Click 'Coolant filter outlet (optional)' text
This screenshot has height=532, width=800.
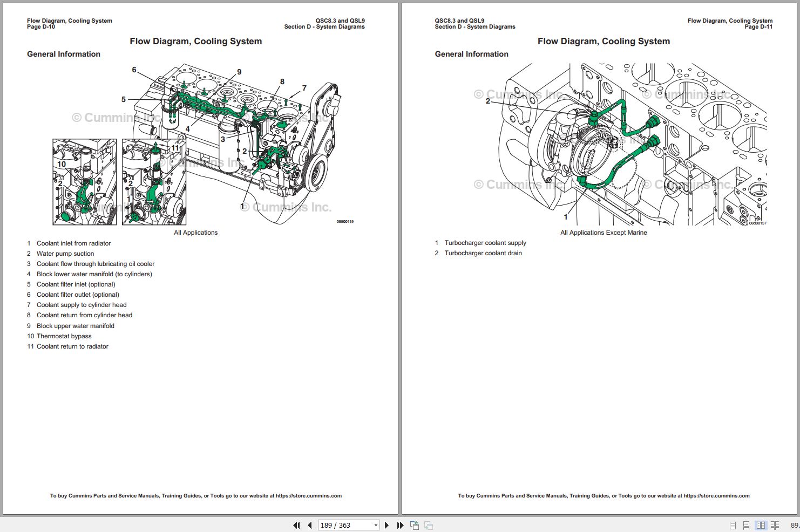tap(78, 295)
